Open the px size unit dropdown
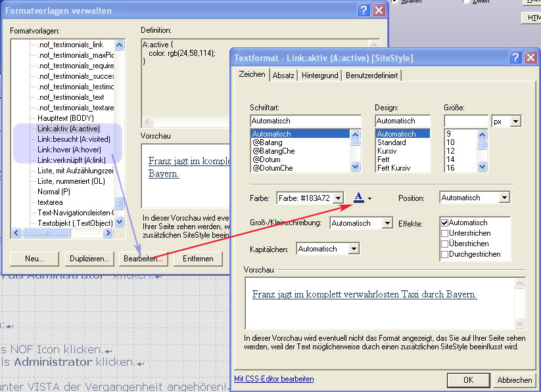541x392 pixels. coord(515,121)
